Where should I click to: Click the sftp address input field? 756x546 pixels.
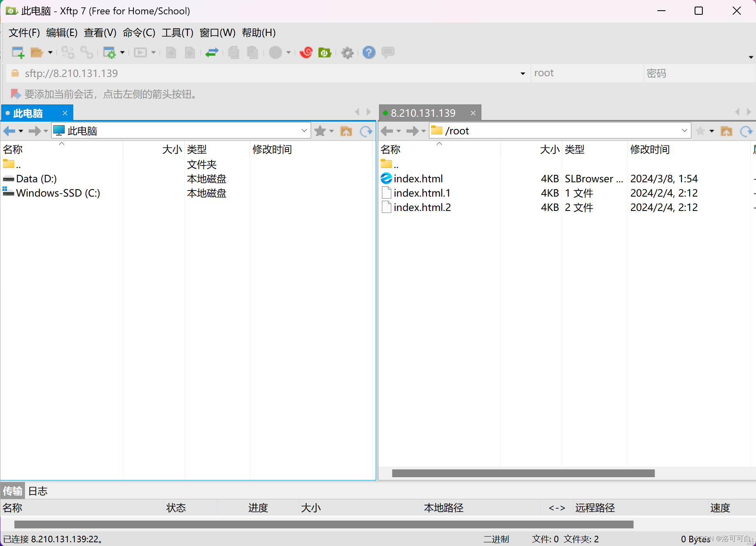point(262,73)
